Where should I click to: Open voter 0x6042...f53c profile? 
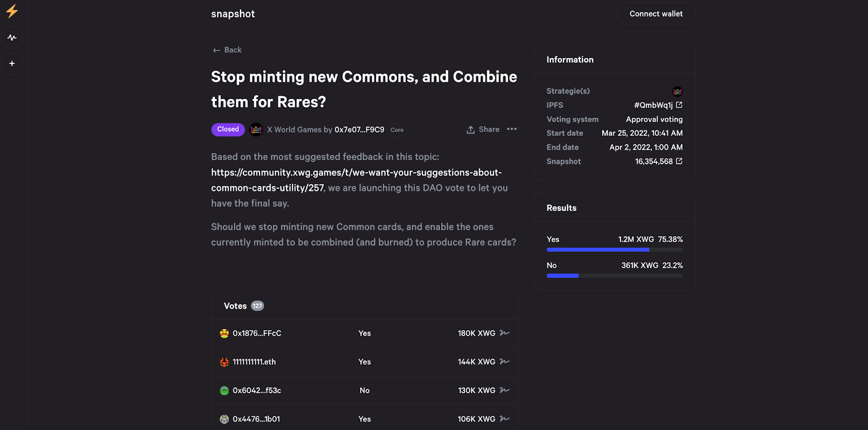[257, 390]
